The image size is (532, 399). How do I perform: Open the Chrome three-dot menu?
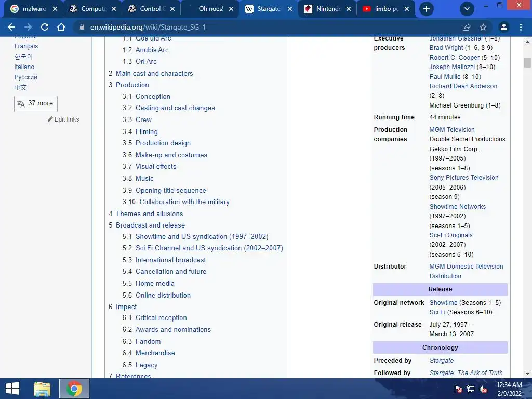tap(521, 27)
